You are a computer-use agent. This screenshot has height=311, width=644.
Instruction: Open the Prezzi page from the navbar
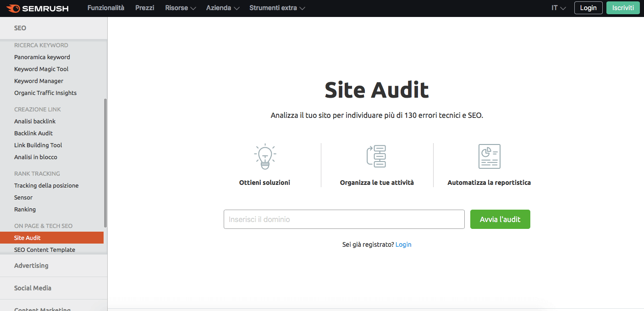coord(145,8)
